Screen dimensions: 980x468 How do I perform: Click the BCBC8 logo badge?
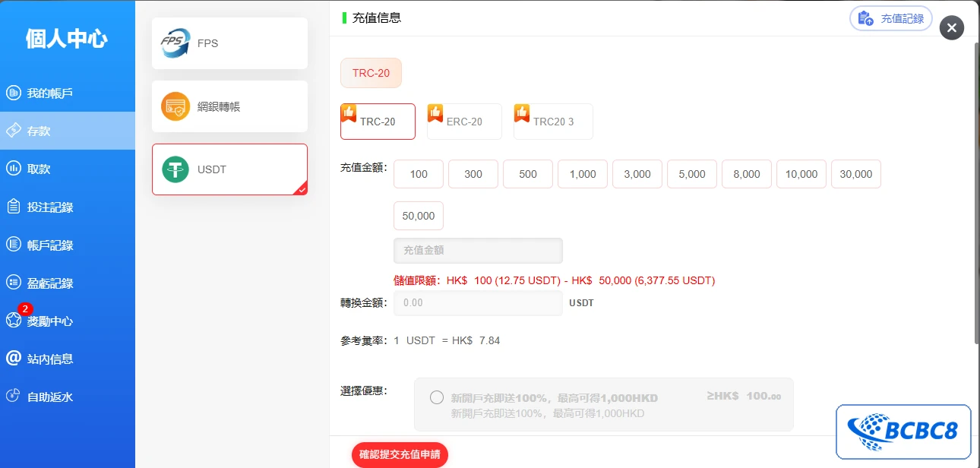pos(903,432)
